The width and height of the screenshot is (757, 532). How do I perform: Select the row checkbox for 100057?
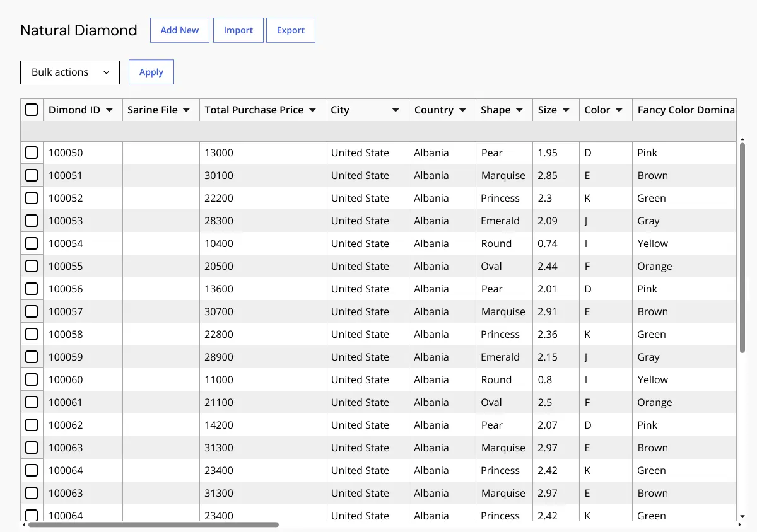32,311
